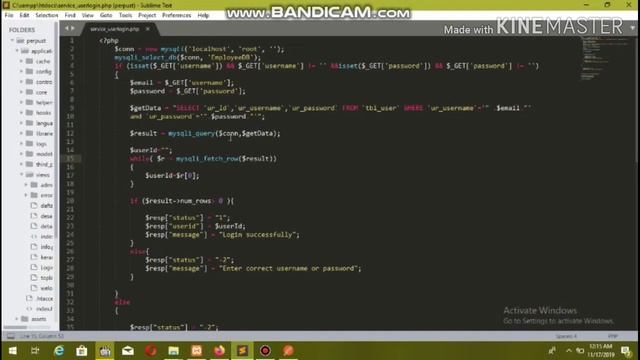
Task: Open the tab list dropdown arrow
Action: (633, 28)
